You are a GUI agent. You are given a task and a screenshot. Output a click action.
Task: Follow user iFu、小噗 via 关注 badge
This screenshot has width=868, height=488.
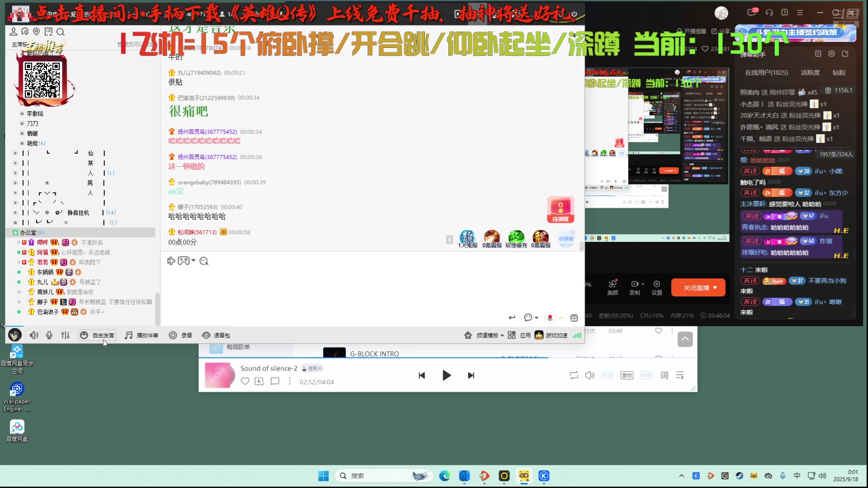(x=750, y=171)
